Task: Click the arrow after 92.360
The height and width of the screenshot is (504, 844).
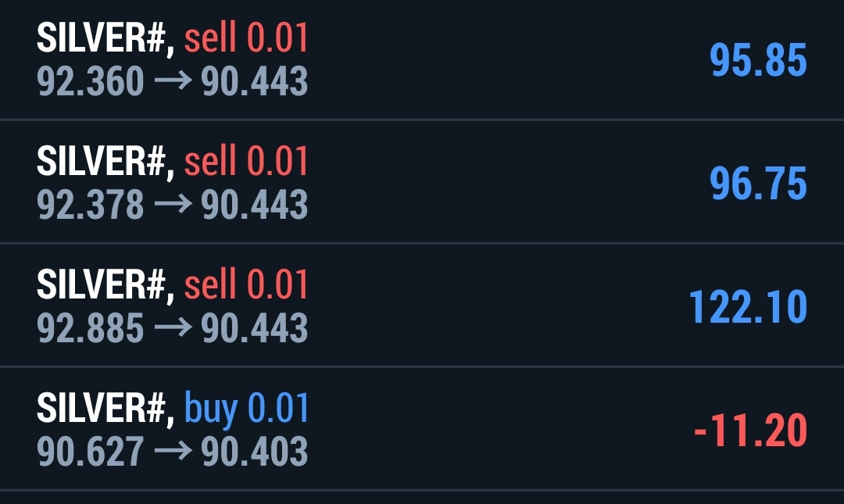Action: 172,81
